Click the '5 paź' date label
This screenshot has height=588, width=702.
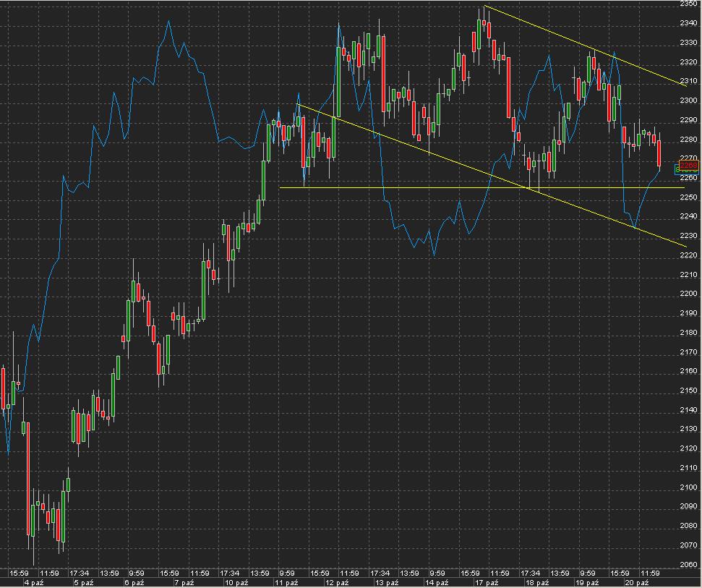(x=84, y=583)
